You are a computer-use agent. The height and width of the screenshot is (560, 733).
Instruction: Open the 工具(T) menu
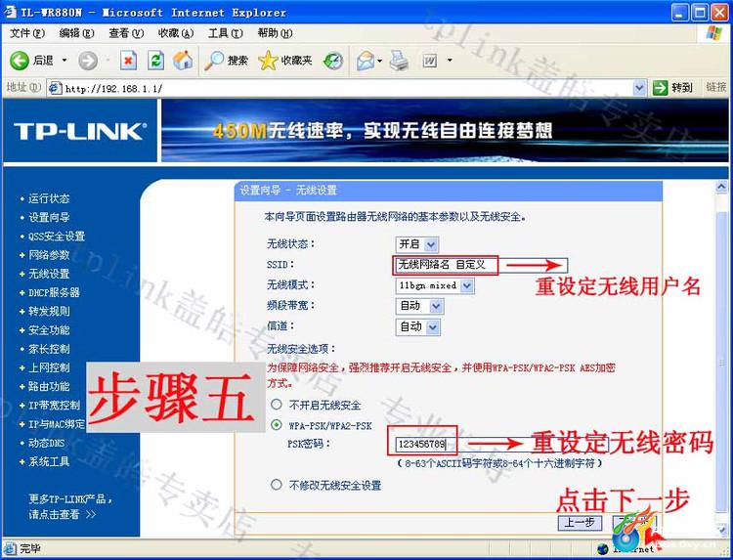226,33
